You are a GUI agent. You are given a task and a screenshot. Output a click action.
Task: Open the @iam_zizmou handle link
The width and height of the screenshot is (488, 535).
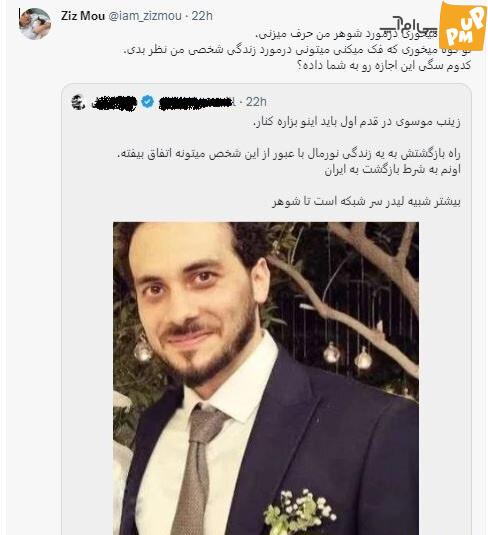coord(145,16)
